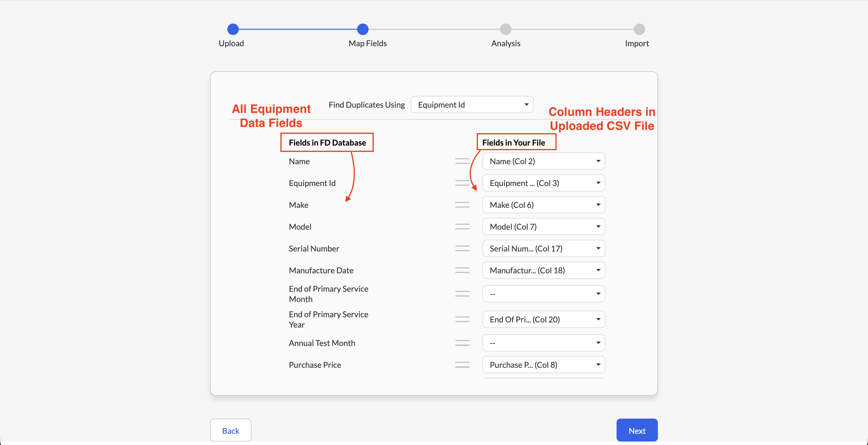The width and height of the screenshot is (868, 445).
Task: Go to the Upload step
Action: [231, 43]
